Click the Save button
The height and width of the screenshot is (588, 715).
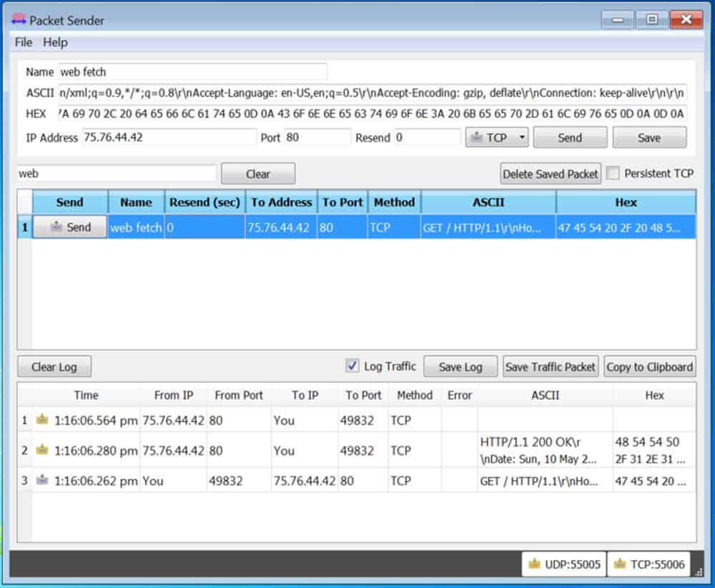click(x=649, y=138)
